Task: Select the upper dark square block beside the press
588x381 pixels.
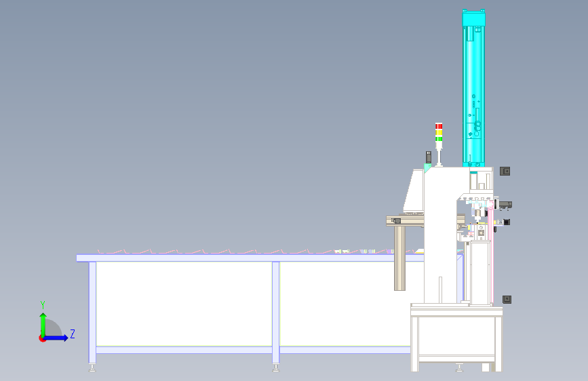Action: point(505,171)
